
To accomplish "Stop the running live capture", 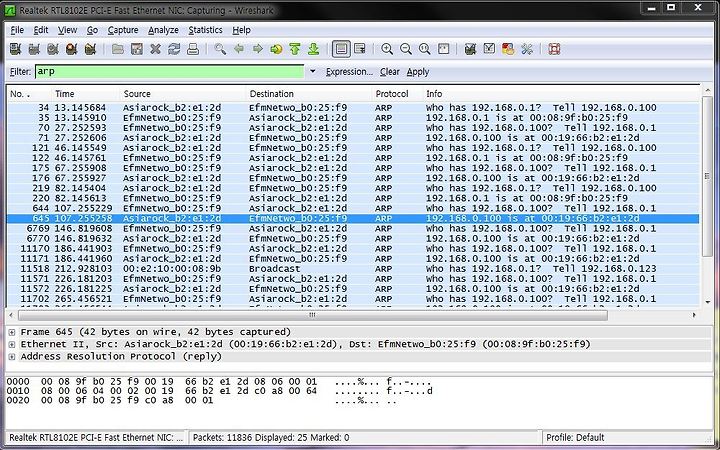I will point(72,49).
